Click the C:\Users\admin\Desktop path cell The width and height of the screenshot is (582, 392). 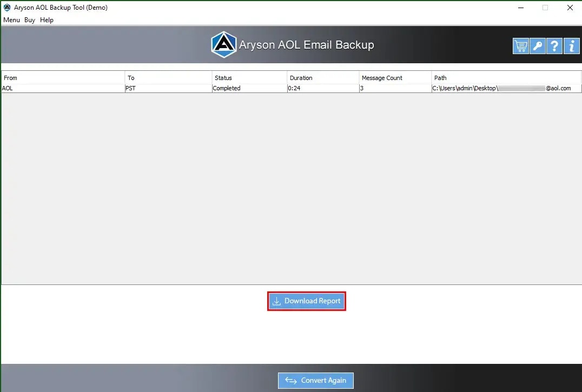click(x=506, y=88)
